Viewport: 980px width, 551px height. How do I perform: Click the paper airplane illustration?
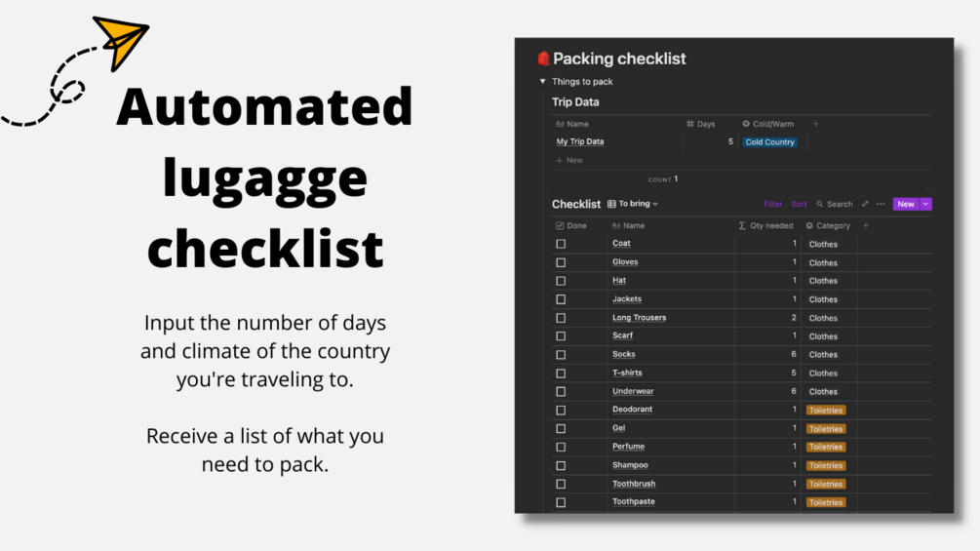121,41
